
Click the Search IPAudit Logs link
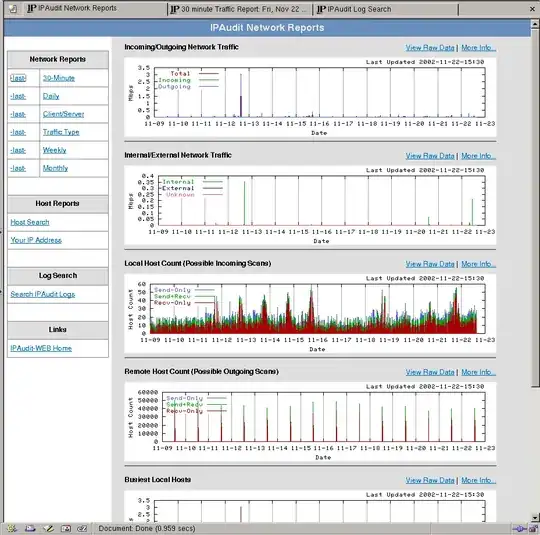click(43, 294)
